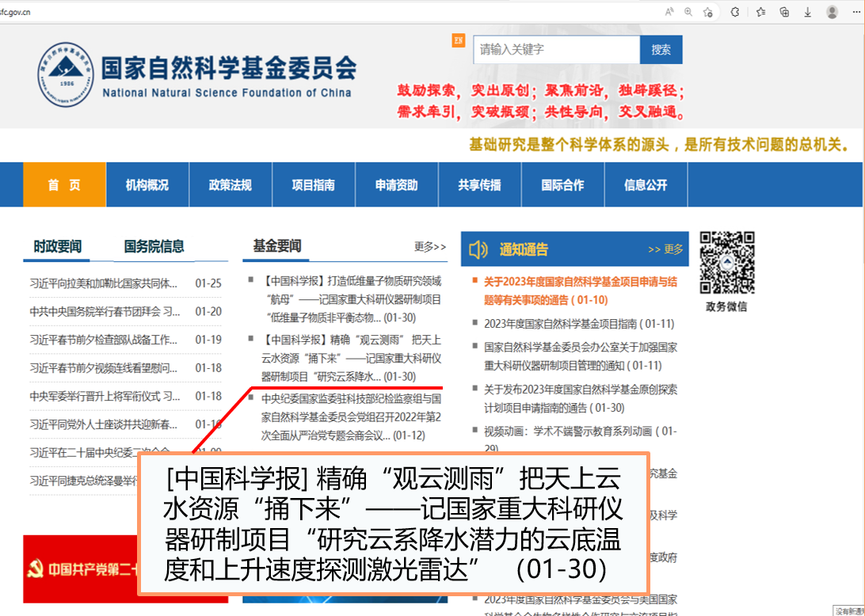Screen dimensions: 865x616
Task: Click the user profile avatar icon
Action: tap(832, 12)
